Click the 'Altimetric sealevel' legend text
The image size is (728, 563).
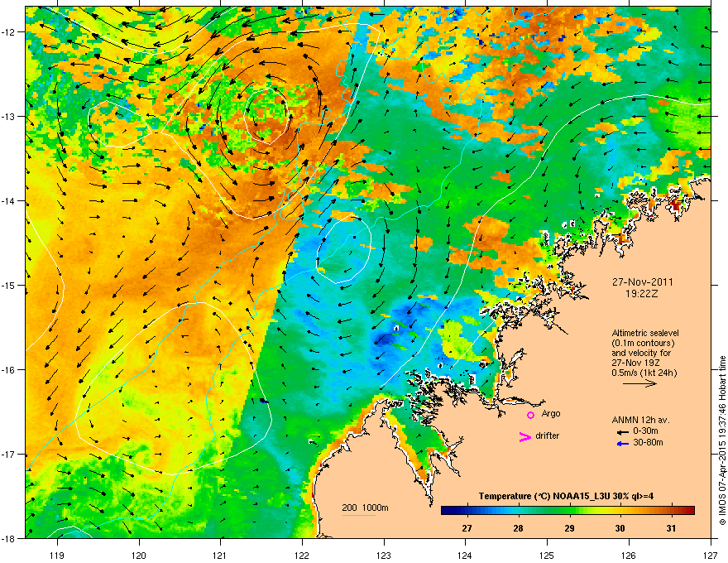(645, 333)
